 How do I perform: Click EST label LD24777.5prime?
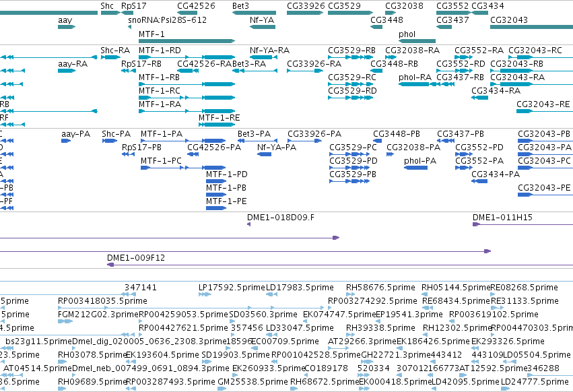point(535,382)
